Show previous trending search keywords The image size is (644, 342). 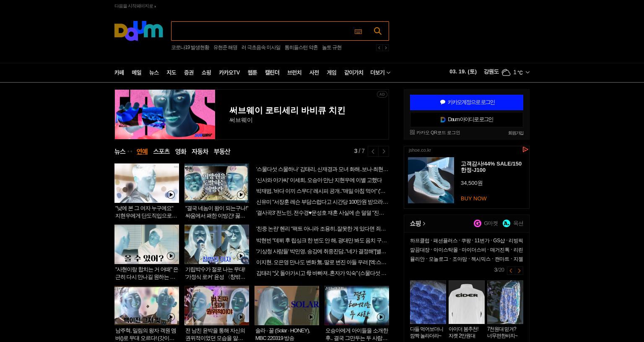coord(379,48)
